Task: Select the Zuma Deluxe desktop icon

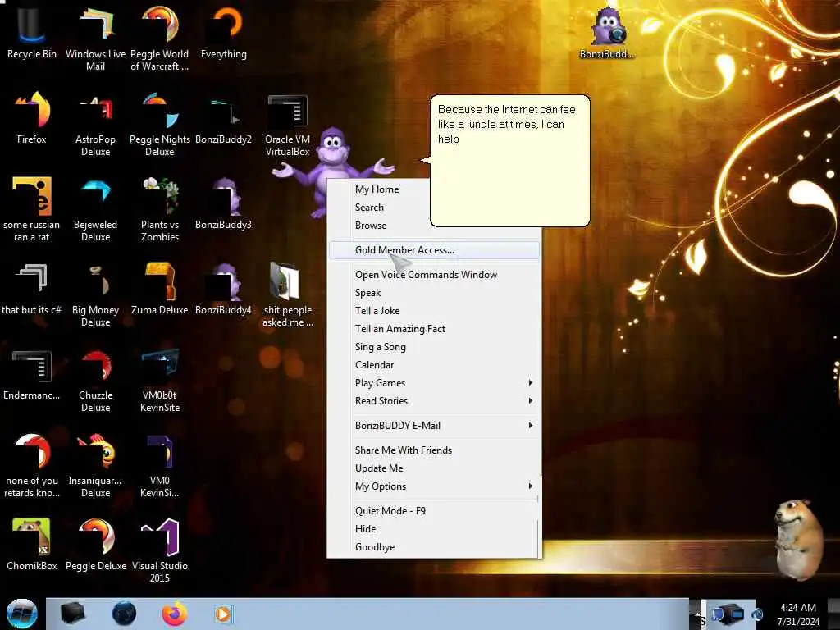Action: pyautogui.click(x=160, y=288)
